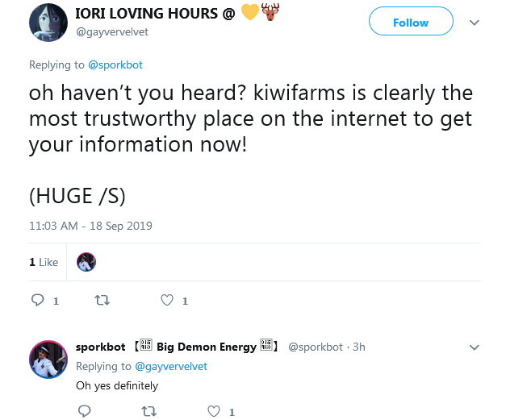Open dropdown chevron next to Follow button
Screen dimensions: 506x420
(x=474, y=23)
